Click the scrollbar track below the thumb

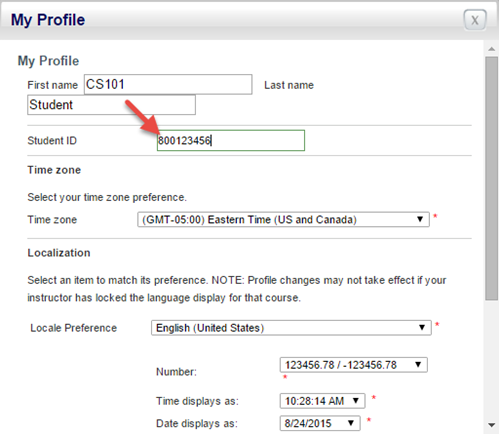pyautogui.click(x=491, y=360)
